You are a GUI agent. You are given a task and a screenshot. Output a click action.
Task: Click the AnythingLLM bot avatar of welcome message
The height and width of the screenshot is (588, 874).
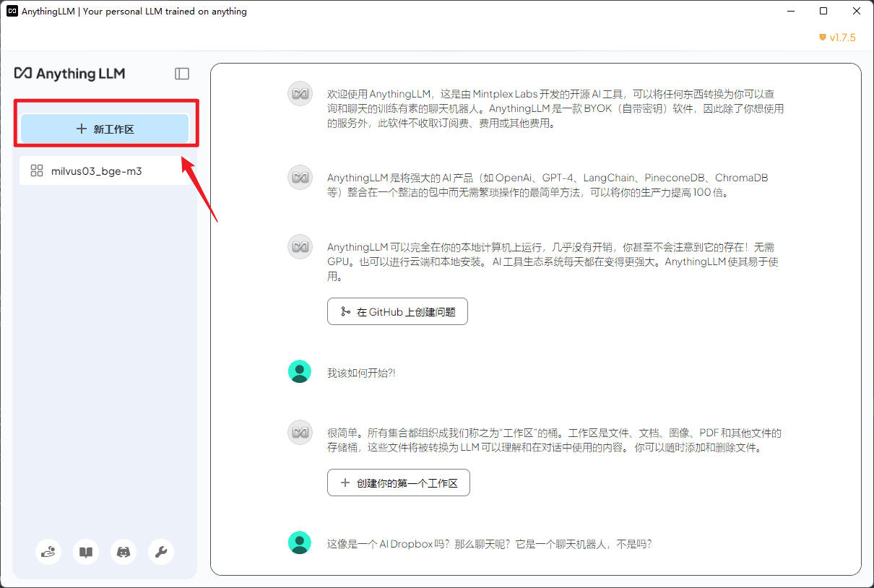click(x=300, y=95)
